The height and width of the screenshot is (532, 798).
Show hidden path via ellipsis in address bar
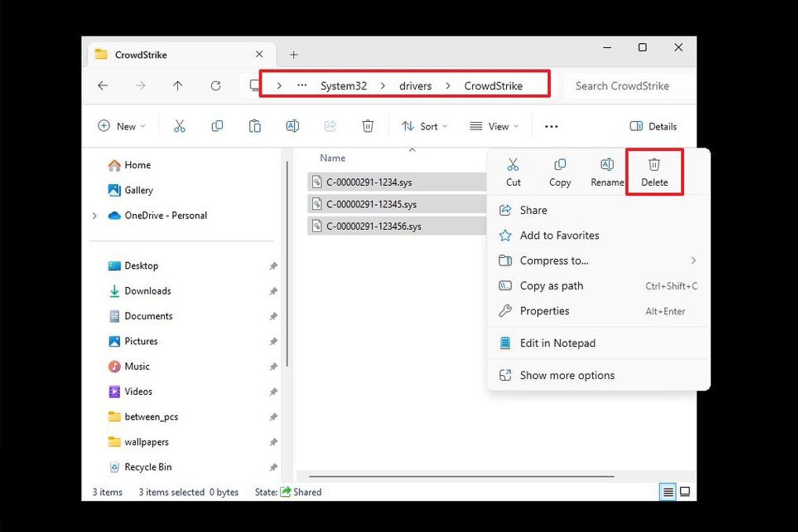[x=302, y=86]
